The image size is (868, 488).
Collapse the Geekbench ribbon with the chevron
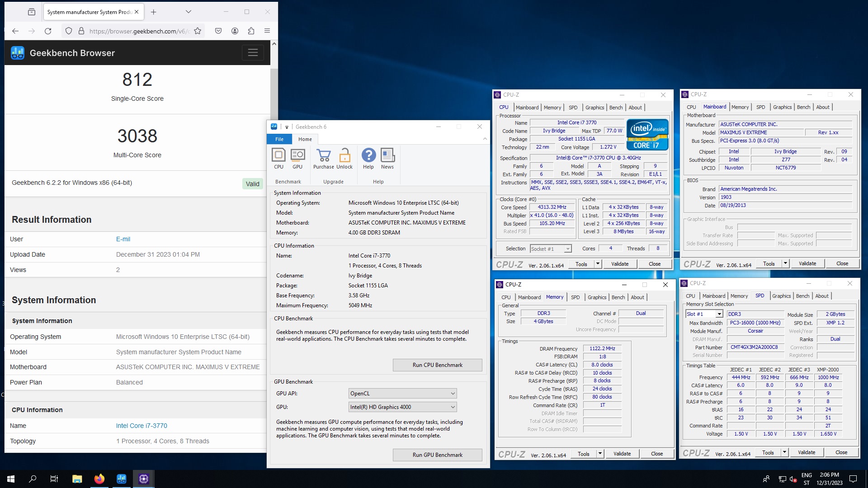[485, 139]
